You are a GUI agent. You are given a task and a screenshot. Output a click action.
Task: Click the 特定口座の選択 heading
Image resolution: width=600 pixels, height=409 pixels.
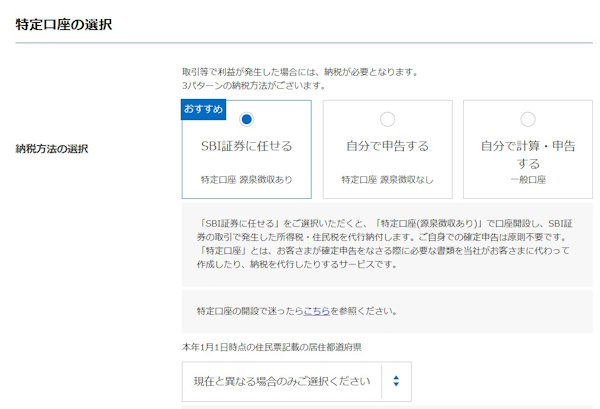coord(64,24)
